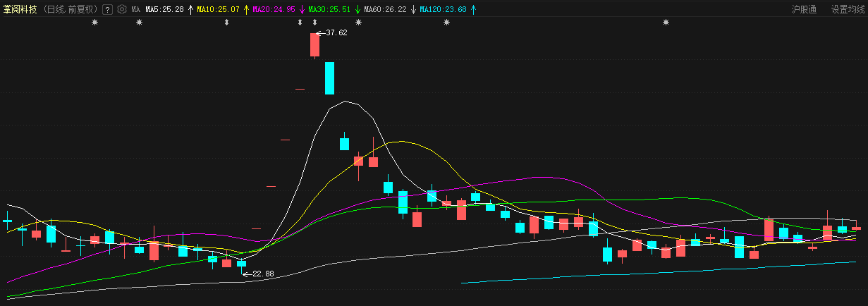Image resolution: width=868 pixels, height=306 pixels.
Task: Open chart settings gear icon
Action: [121, 9]
